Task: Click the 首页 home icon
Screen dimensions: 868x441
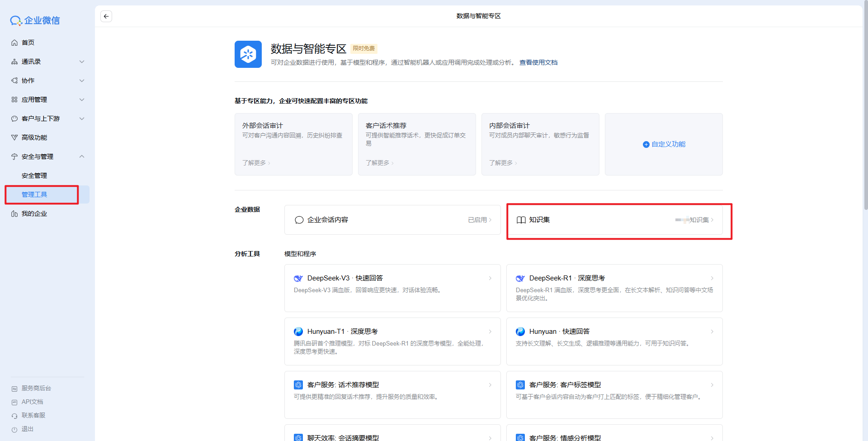Action: pos(14,43)
